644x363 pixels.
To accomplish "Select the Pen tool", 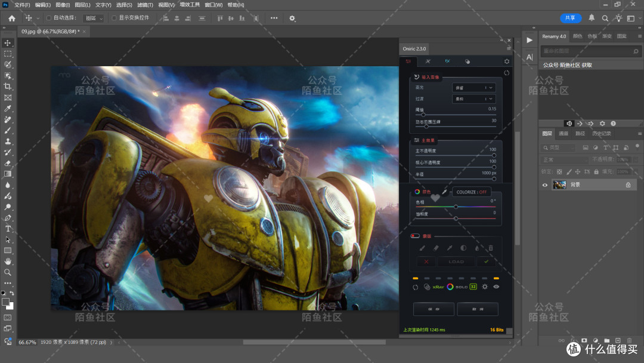I will coord(7,218).
